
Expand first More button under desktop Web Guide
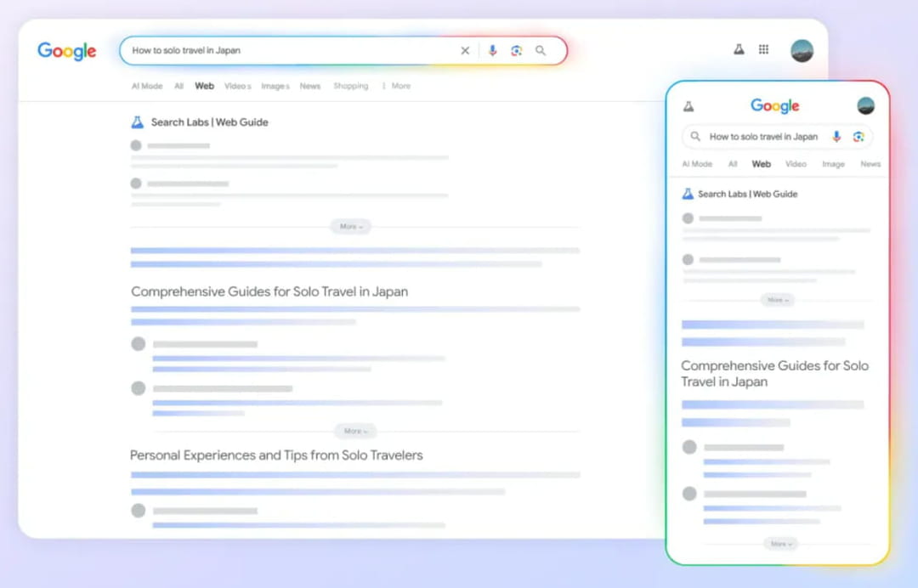point(351,226)
